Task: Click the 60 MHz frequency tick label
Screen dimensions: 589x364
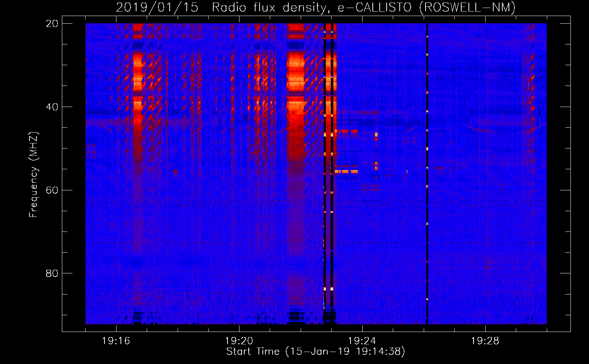Action: click(52, 190)
